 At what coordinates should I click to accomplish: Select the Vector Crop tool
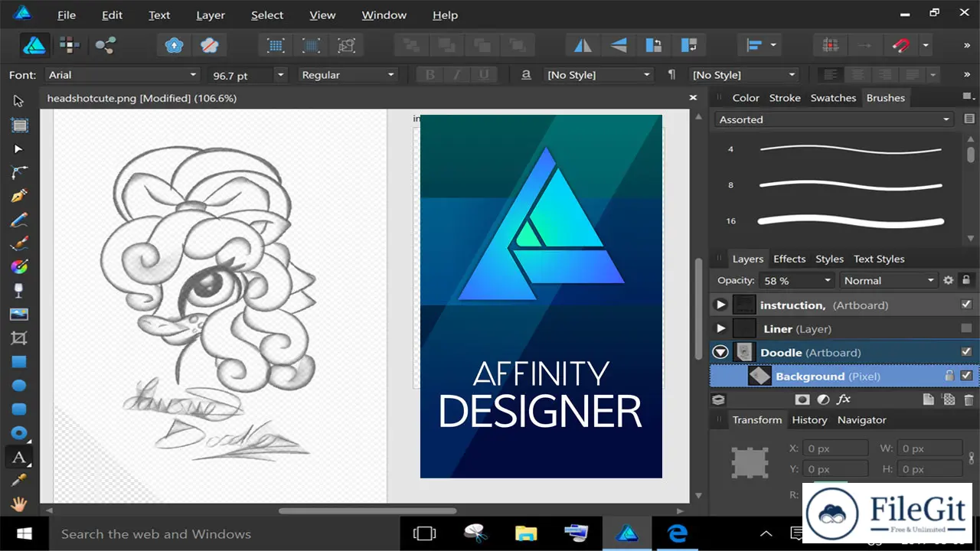19,338
